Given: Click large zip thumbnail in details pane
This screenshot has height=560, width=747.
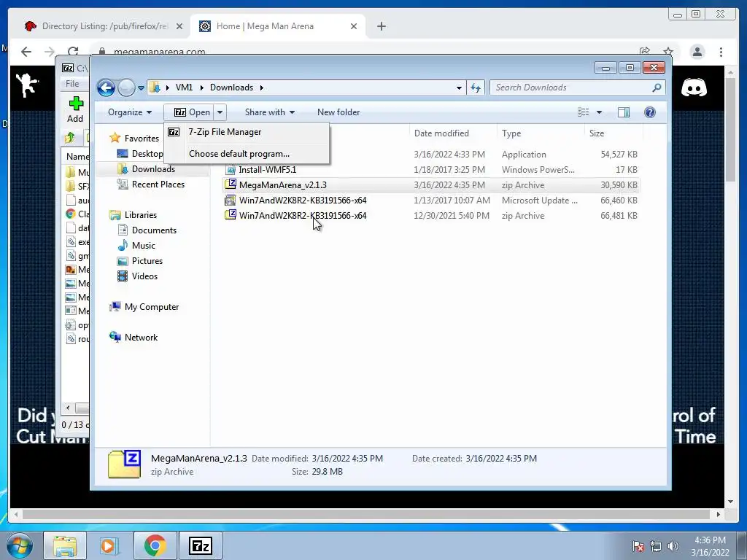Looking at the screenshot, I should [x=124, y=464].
